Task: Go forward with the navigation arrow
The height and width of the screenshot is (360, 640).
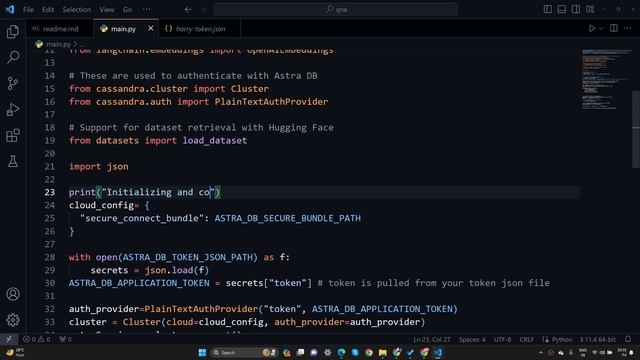Action: [x=203, y=9]
